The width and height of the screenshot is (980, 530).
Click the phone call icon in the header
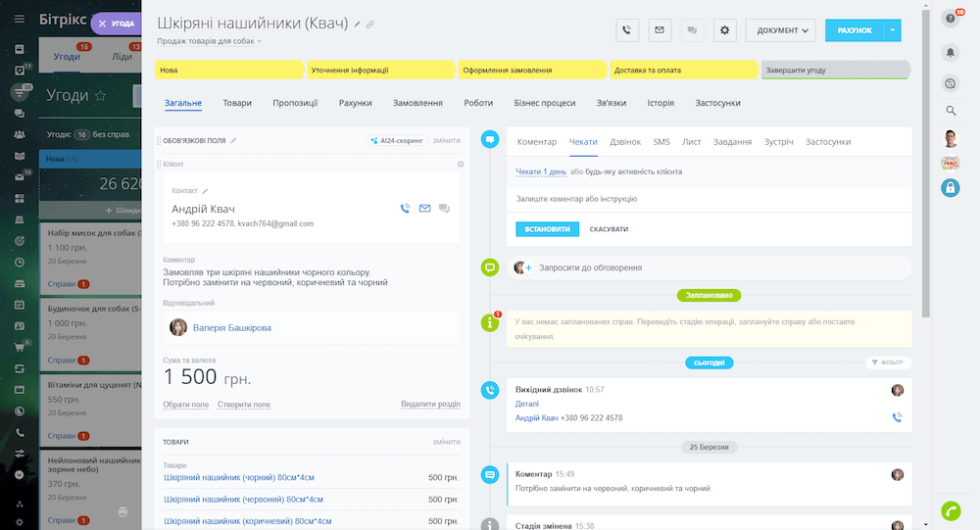627,30
